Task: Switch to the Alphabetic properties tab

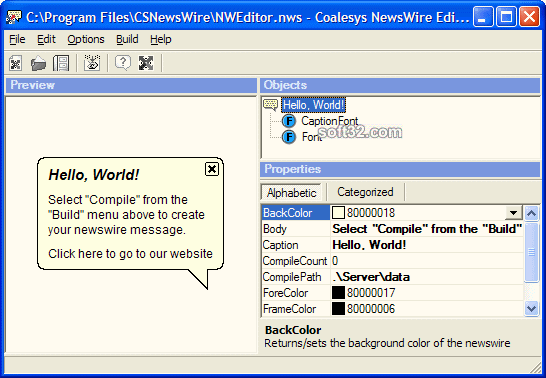Action: 291,192
